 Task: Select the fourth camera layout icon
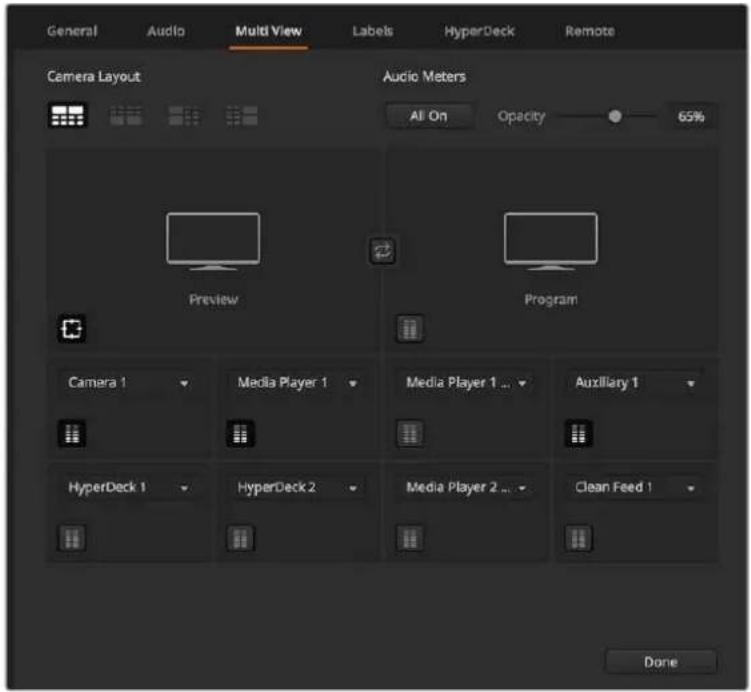(242, 115)
